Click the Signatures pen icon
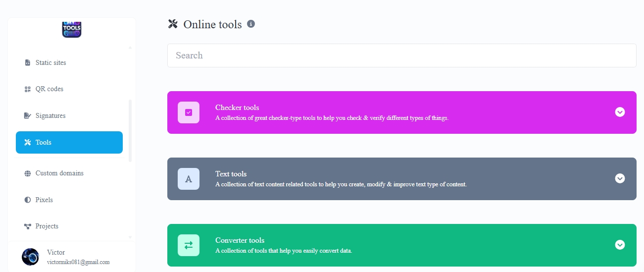Screen dimensions: 644x272 click(27, 116)
